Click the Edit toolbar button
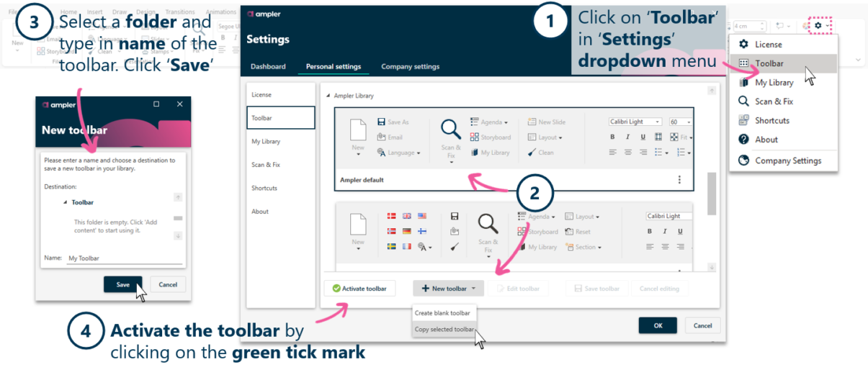This screenshot has width=868, height=380. [518, 289]
